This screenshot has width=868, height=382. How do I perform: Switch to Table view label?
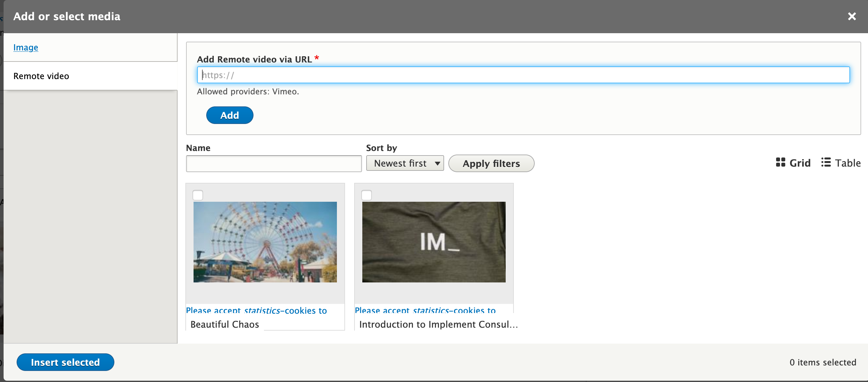coord(847,163)
